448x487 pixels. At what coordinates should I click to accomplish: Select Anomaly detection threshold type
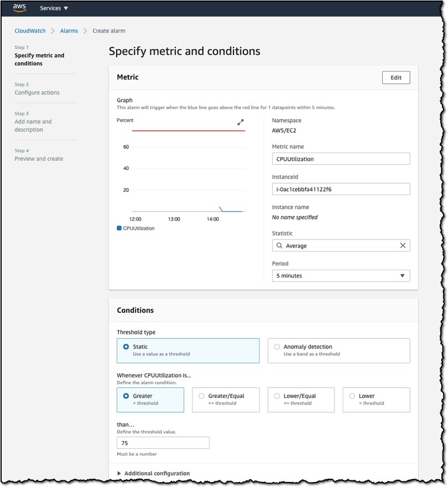coord(338,350)
